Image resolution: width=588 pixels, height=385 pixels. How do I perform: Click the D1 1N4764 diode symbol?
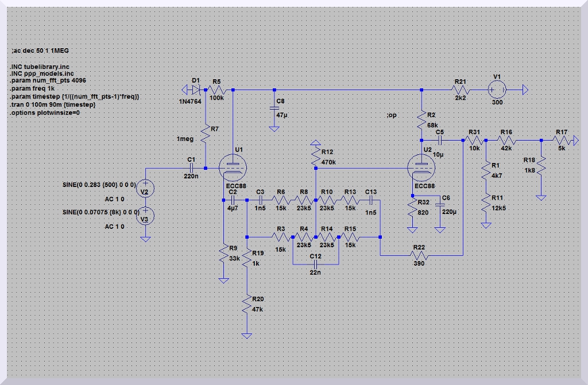click(197, 90)
